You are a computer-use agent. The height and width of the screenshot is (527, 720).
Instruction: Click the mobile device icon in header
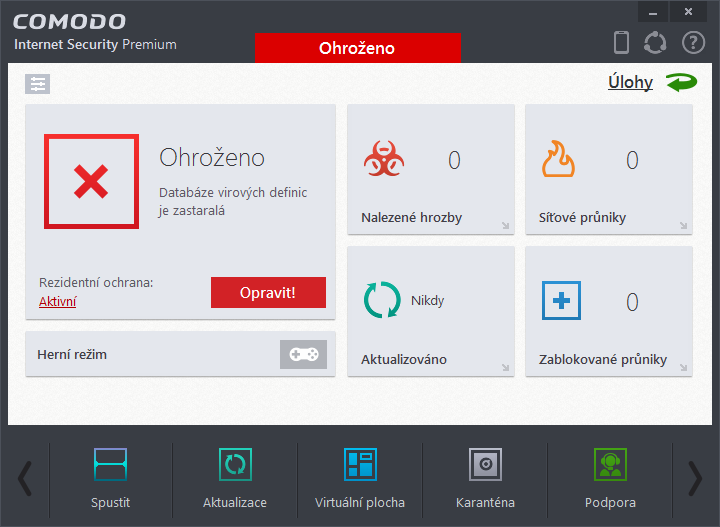point(621,42)
